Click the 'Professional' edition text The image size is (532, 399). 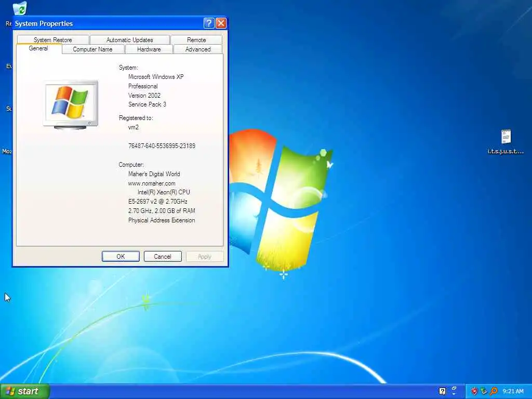(x=143, y=86)
